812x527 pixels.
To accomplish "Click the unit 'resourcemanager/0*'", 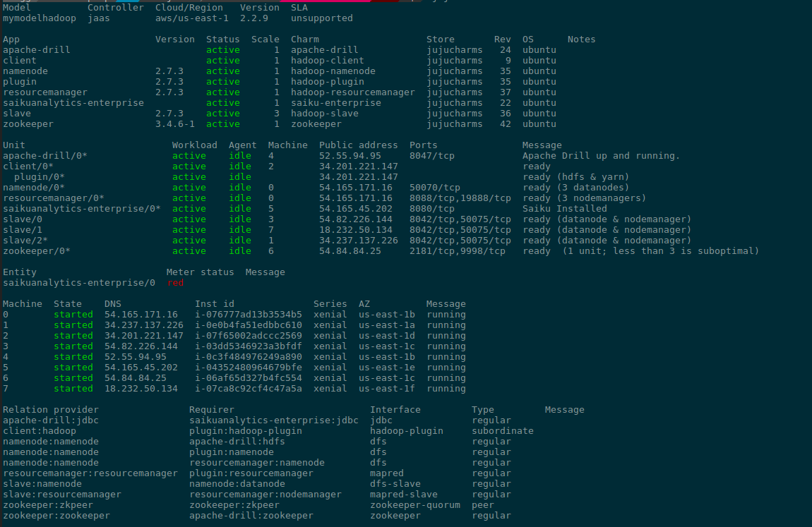I will [x=54, y=198].
